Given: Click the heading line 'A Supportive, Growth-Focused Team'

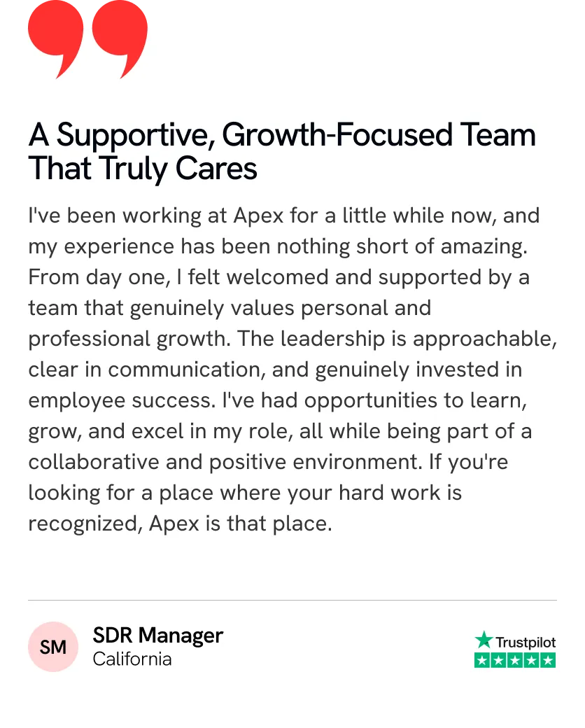Looking at the screenshot, I should coord(282,135).
